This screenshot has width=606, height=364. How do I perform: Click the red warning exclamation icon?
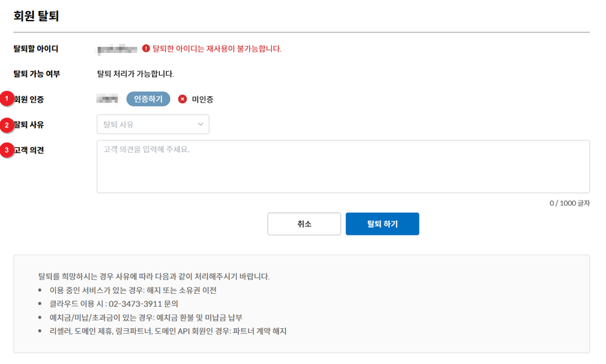tap(146, 49)
